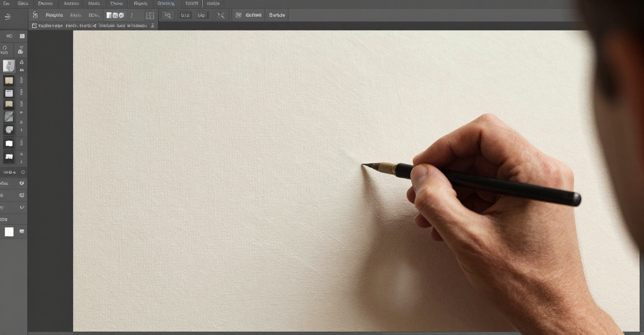Select the black tile with white lettering in toolbar
Screen dimensions: 644x335
9,157
